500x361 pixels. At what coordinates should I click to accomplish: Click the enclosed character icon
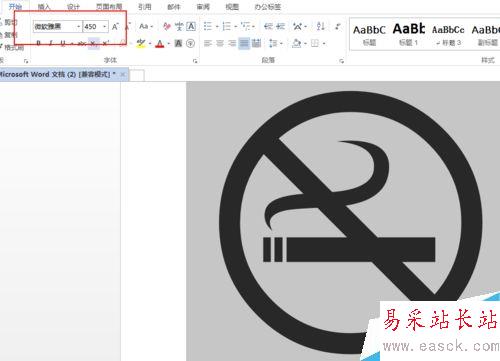pos(190,43)
